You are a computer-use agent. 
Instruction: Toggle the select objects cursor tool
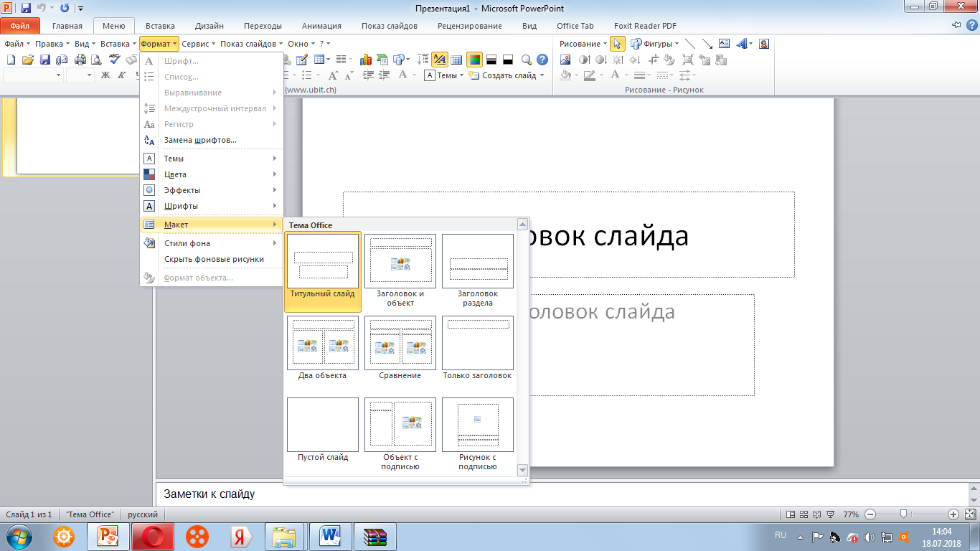[617, 44]
